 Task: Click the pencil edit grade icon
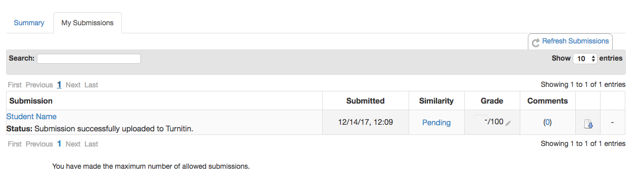pyautogui.click(x=508, y=123)
